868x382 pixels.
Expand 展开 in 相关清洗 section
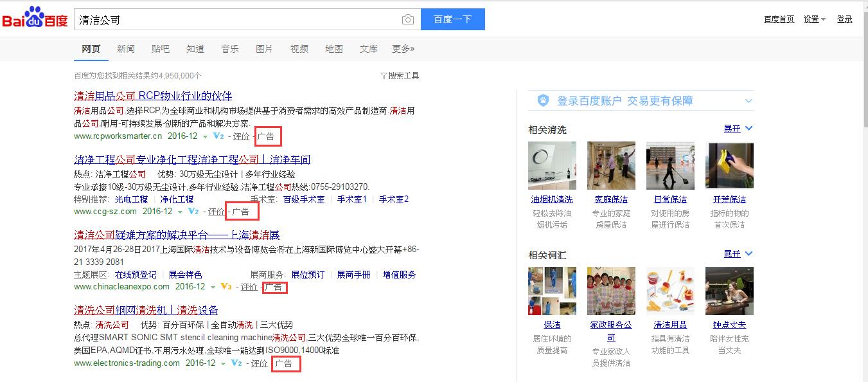[738, 129]
